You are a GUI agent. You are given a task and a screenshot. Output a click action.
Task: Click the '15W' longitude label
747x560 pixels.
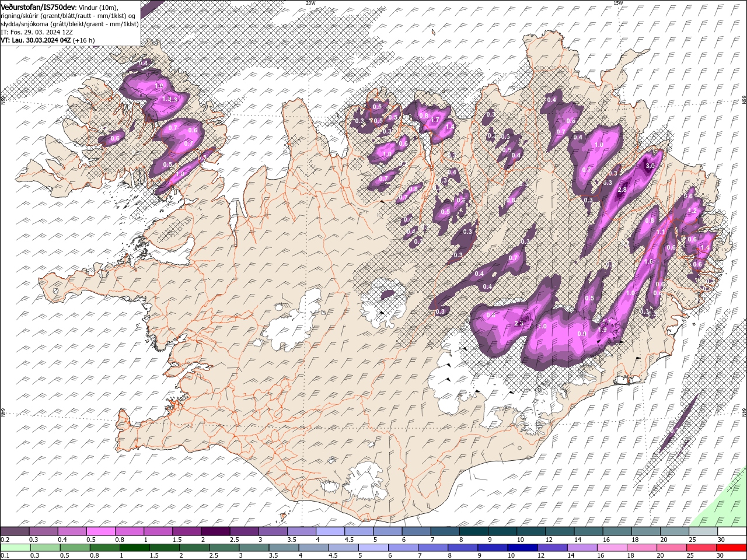[618, 3]
